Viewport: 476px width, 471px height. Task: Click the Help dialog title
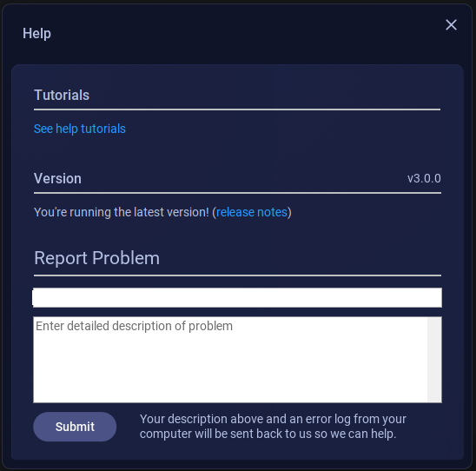(x=36, y=33)
